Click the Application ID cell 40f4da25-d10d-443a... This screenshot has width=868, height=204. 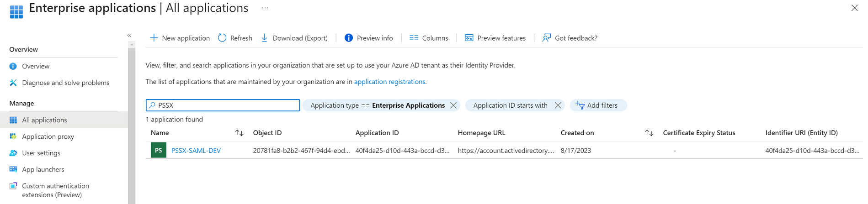(403, 151)
